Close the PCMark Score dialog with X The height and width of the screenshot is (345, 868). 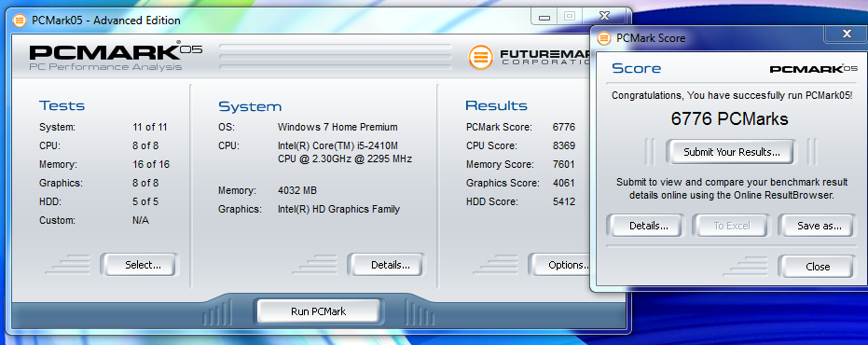coord(847,34)
